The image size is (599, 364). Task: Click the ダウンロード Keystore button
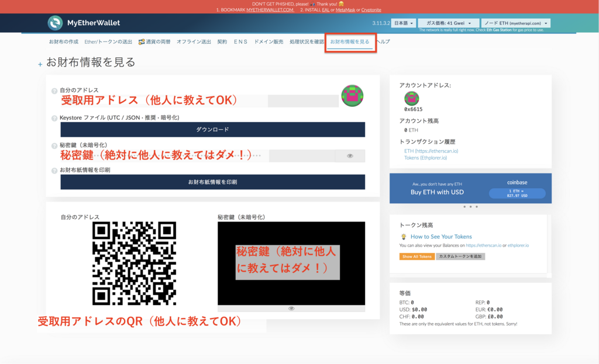pos(212,130)
